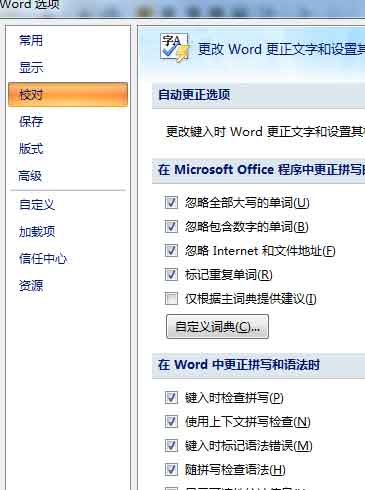The image size is (365, 490).
Task: Select the highlighted 校对 category
Action: 68,95
